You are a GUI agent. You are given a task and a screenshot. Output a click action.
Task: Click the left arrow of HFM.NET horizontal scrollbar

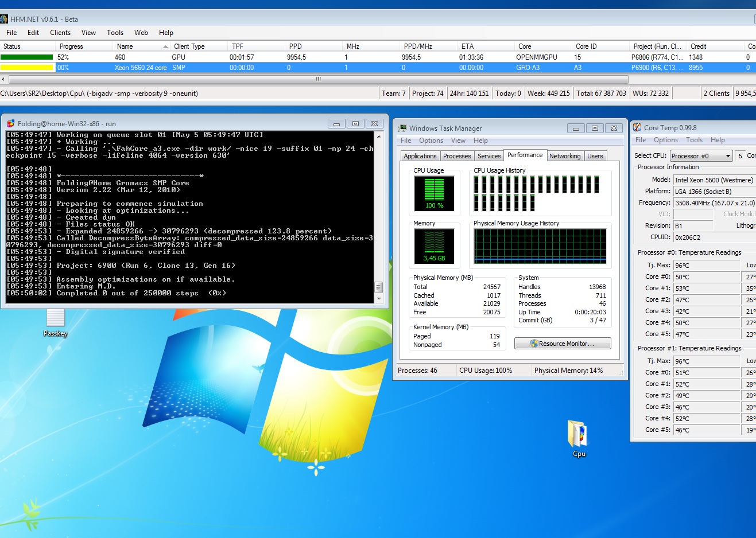[x=3, y=80]
